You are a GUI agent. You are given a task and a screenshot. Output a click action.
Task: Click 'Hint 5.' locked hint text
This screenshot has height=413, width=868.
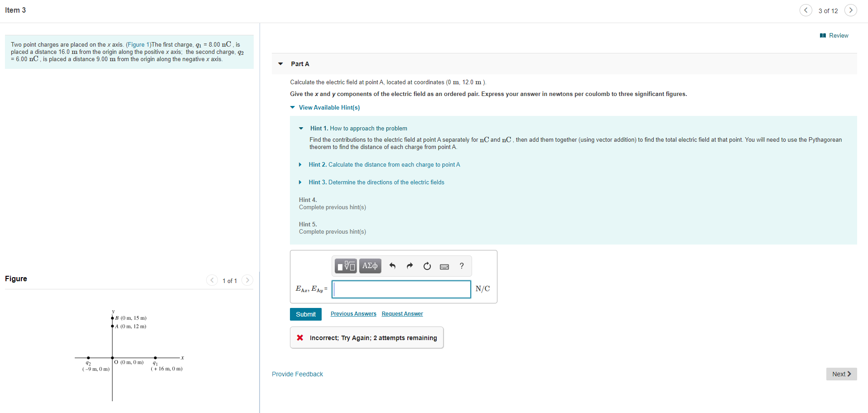coord(308,224)
